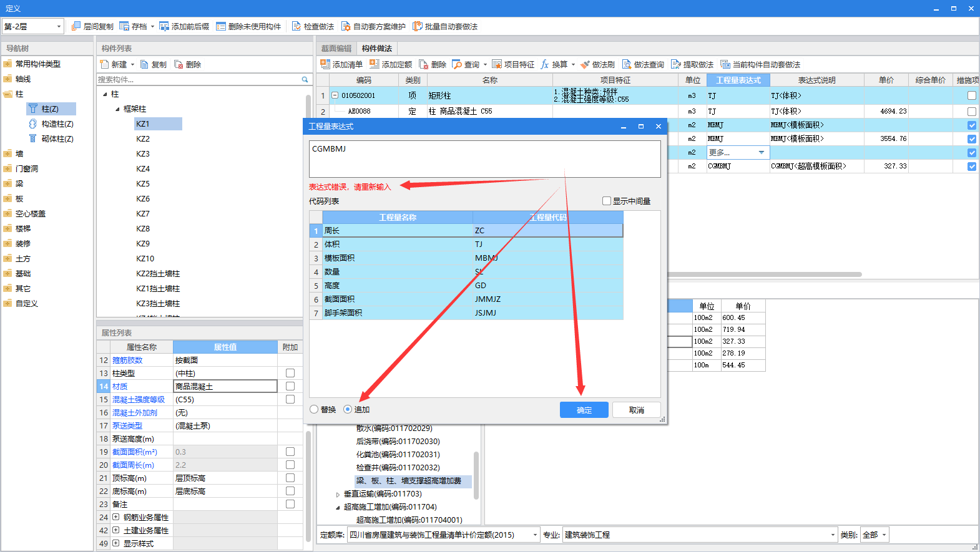Expand 钢筋业务属性 group

point(115,517)
